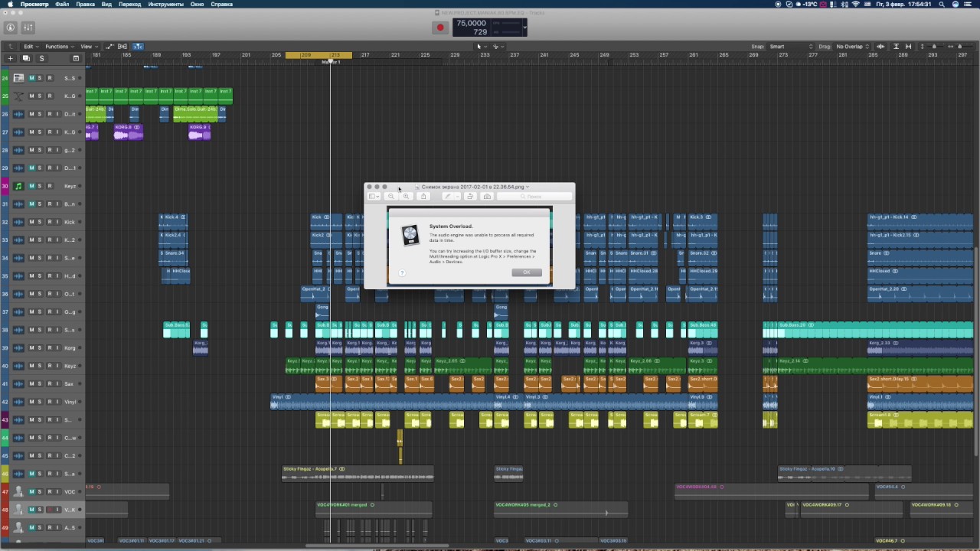Toggle the Mixer sliders icon in Logic toolbar

click(28, 28)
